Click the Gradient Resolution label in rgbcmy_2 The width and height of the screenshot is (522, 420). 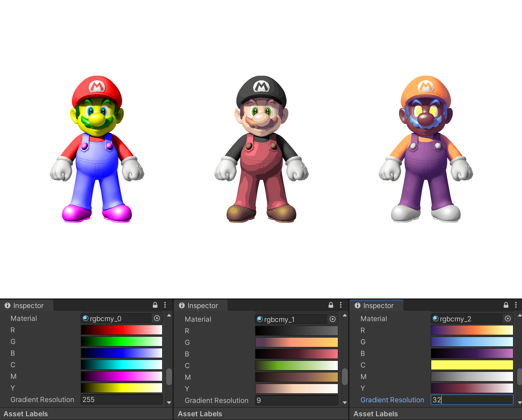(392, 400)
